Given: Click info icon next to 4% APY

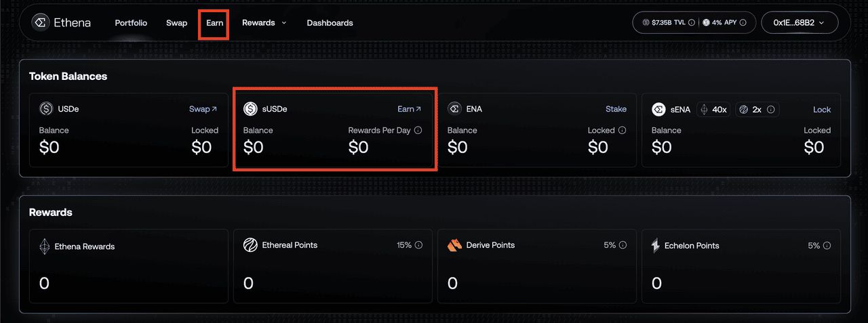Looking at the screenshot, I should click(x=743, y=23).
